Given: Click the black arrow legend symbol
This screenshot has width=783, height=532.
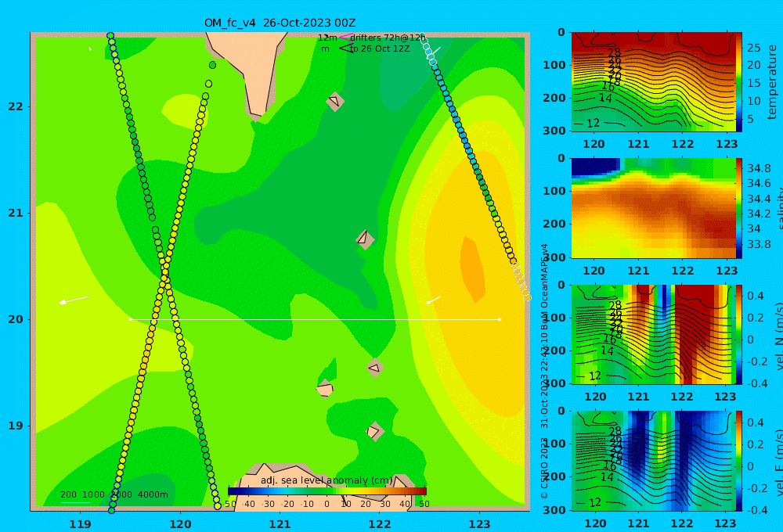Looking at the screenshot, I should [345, 49].
